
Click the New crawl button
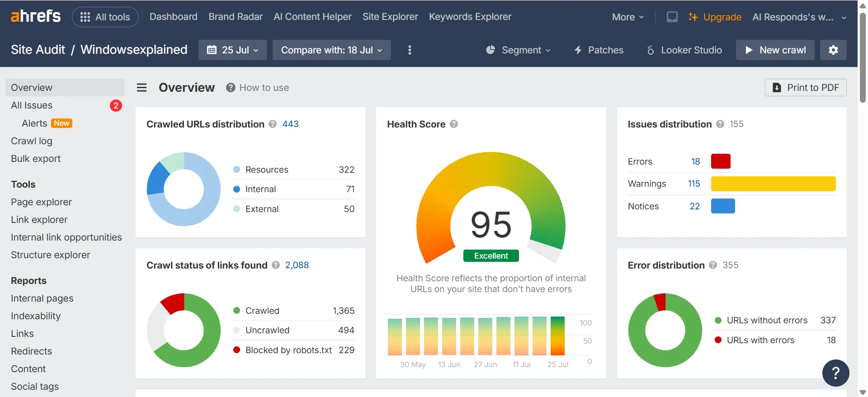[x=775, y=50]
